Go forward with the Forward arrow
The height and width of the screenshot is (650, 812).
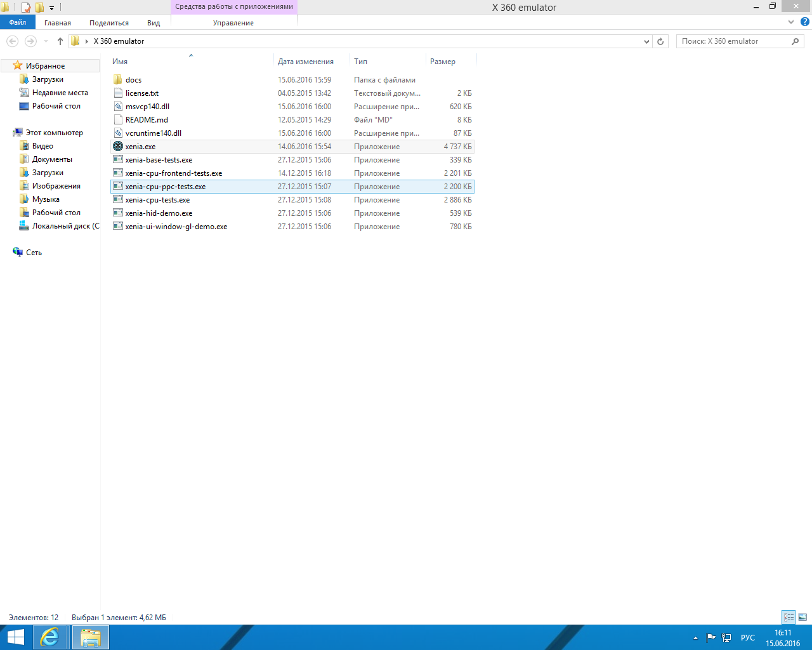click(x=30, y=41)
